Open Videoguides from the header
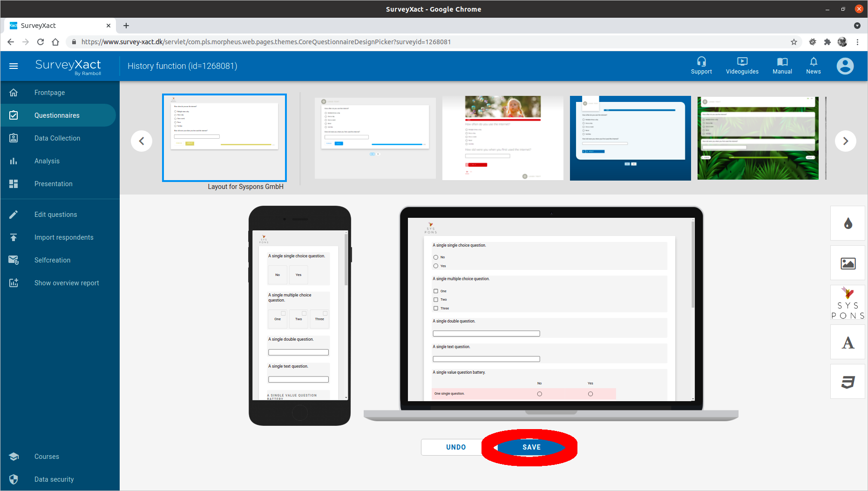 742,66
